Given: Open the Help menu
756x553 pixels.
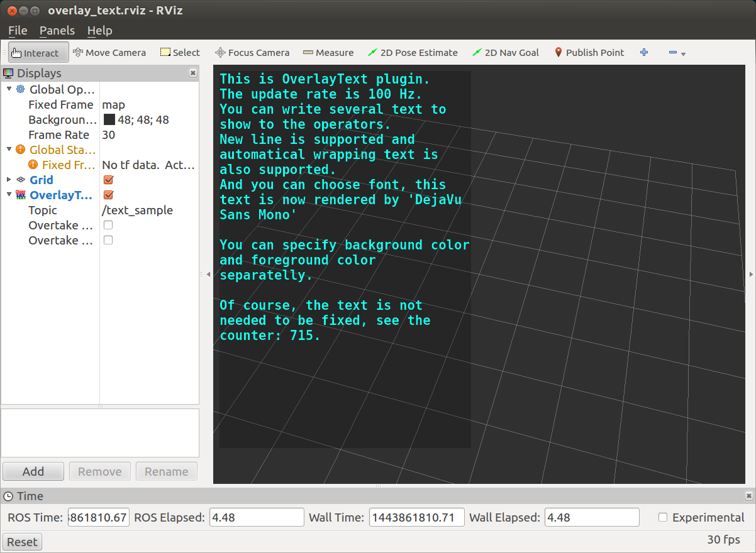Looking at the screenshot, I should point(99,30).
